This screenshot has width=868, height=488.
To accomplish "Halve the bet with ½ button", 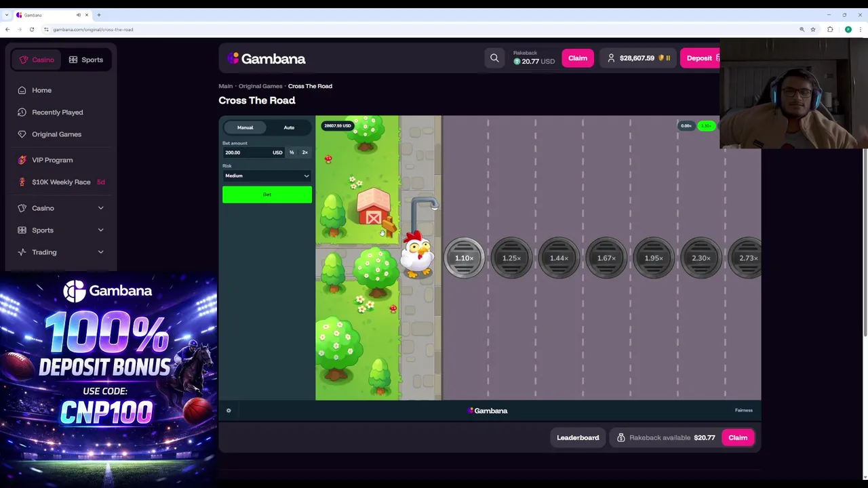I will 292,152.
